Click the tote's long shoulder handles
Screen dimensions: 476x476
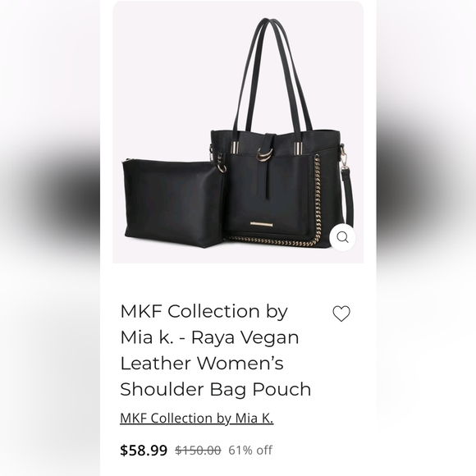click(273, 76)
